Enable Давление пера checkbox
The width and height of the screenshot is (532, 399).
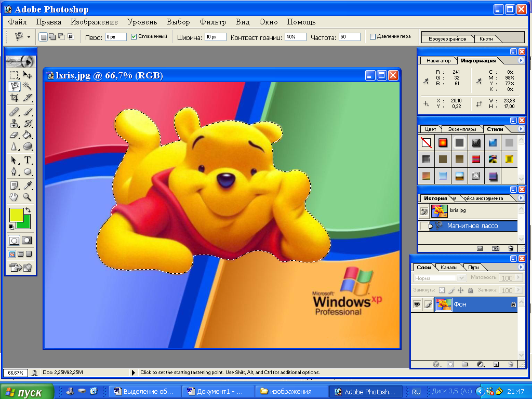[373, 37]
